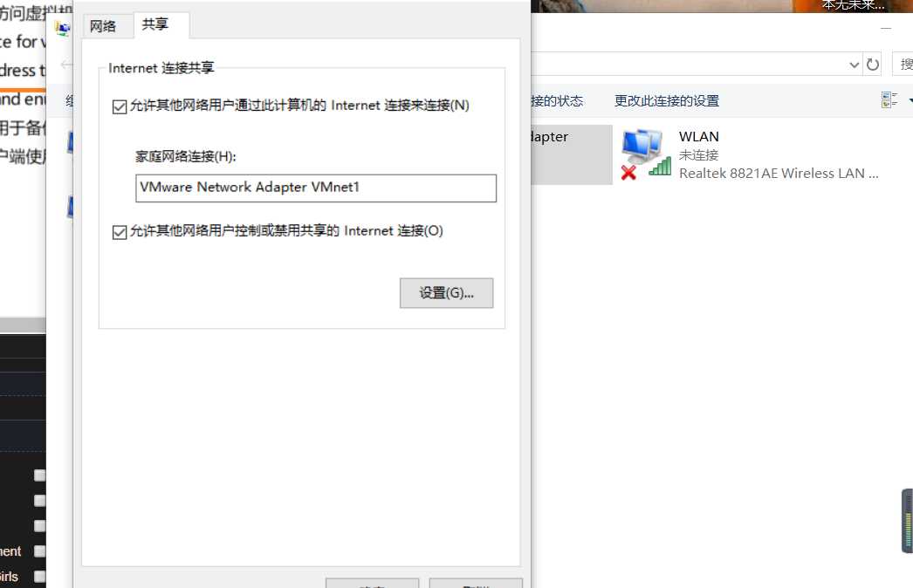This screenshot has height=588, width=913.
Task: Click the search box starting with 搜
Action: [x=903, y=64]
